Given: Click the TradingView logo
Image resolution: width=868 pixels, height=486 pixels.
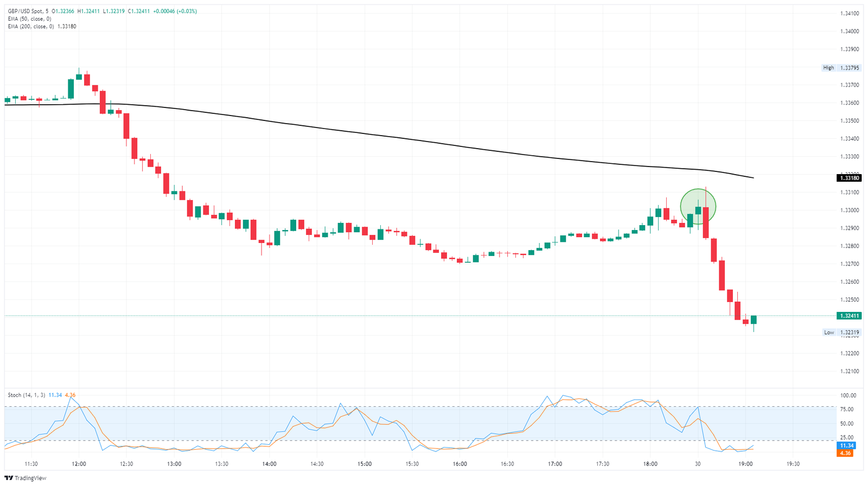Looking at the screenshot, I should coord(25,478).
